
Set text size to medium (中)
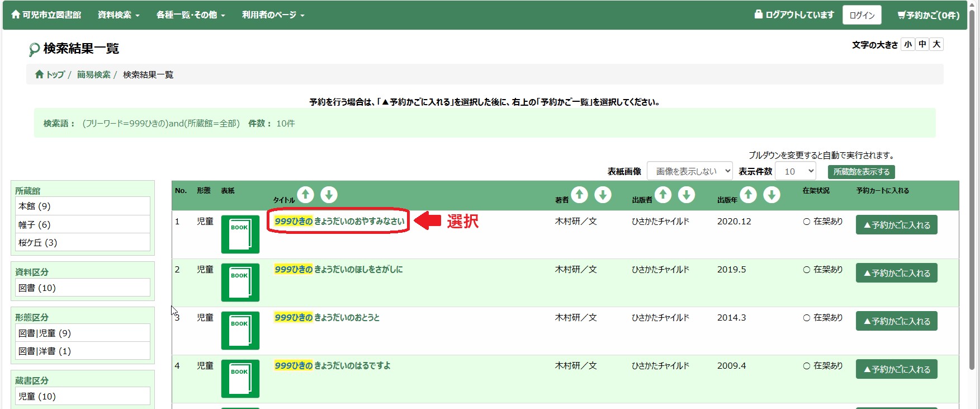click(x=922, y=44)
